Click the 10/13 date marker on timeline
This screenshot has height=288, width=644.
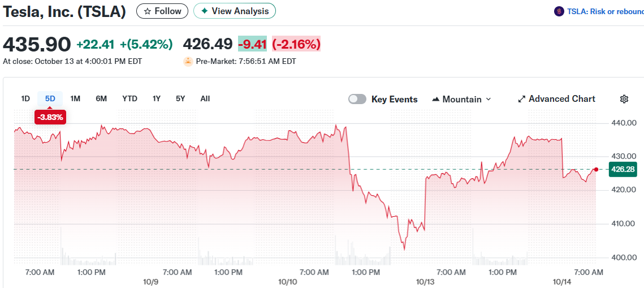point(425,281)
